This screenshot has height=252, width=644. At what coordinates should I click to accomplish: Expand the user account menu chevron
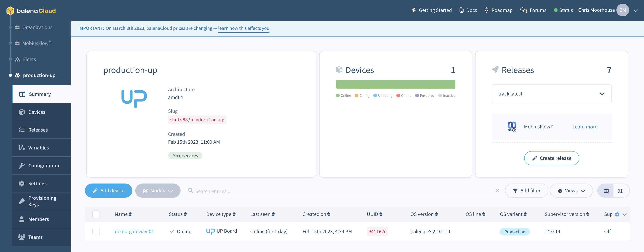(x=636, y=10)
